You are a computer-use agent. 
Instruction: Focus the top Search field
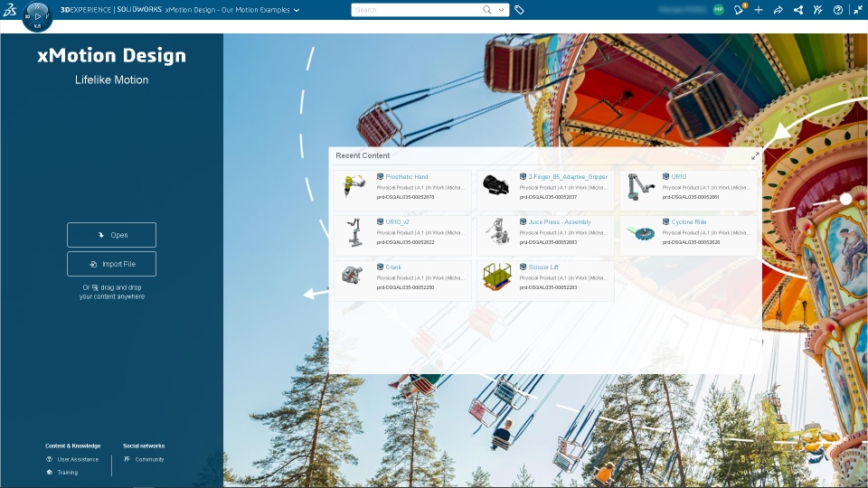(x=416, y=10)
